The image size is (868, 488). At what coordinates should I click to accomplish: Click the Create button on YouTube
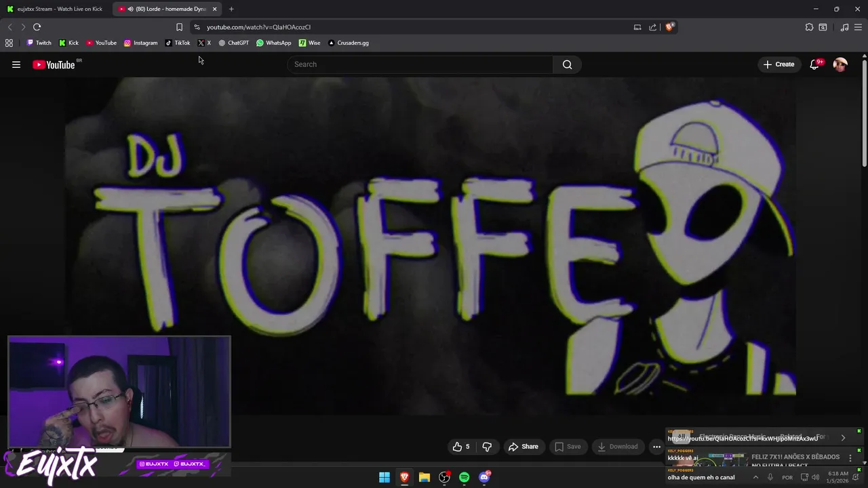tap(778, 64)
